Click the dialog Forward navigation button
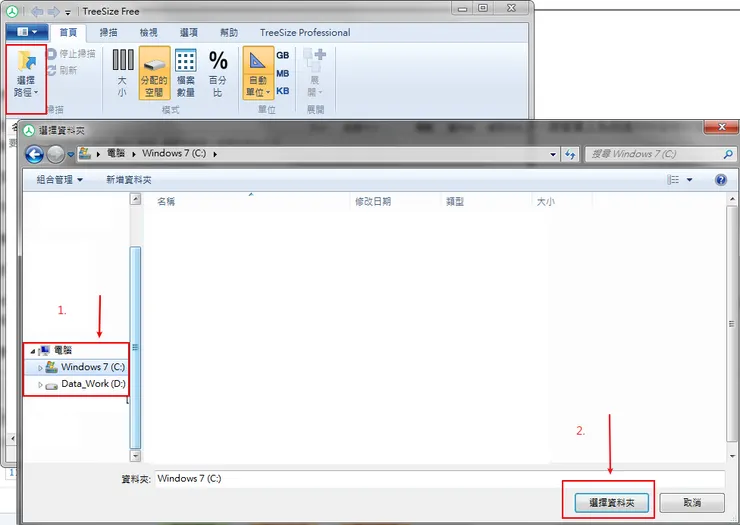 click(x=56, y=154)
